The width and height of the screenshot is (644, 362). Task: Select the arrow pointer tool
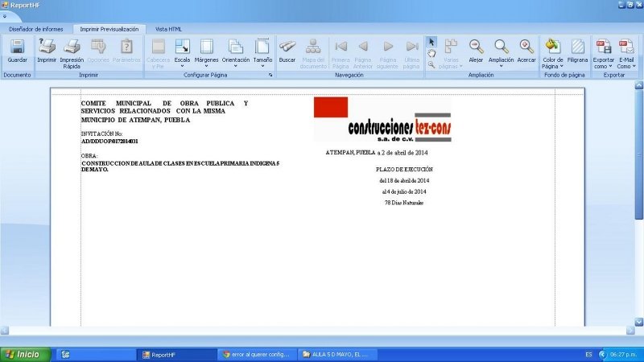pos(431,42)
